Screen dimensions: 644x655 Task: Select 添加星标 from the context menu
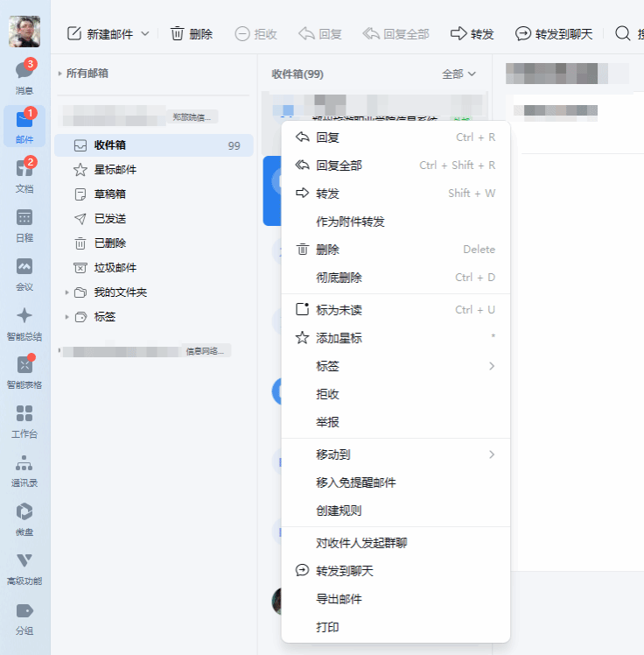click(x=339, y=338)
